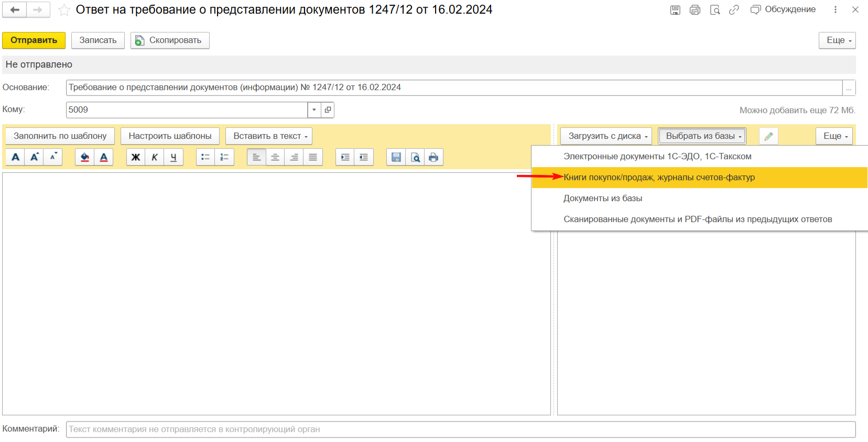Select Документы из базы menu entry
The width and height of the screenshot is (868, 442).
pyautogui.click(x=700, y=198)
